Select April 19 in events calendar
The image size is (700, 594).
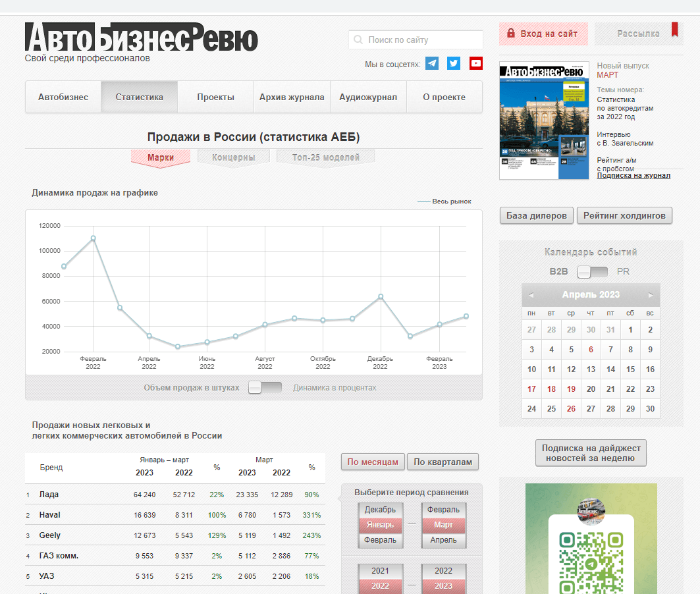tap(572, 389)
